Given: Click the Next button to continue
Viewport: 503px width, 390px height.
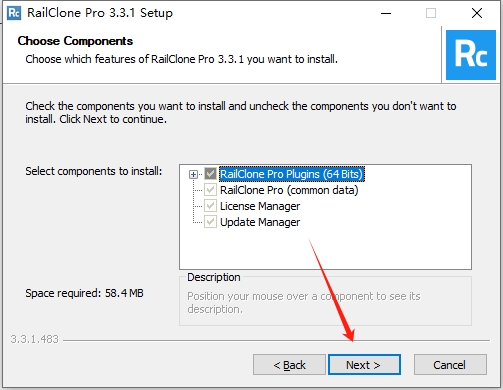Looking at the screenshot, I should (364, 365).
